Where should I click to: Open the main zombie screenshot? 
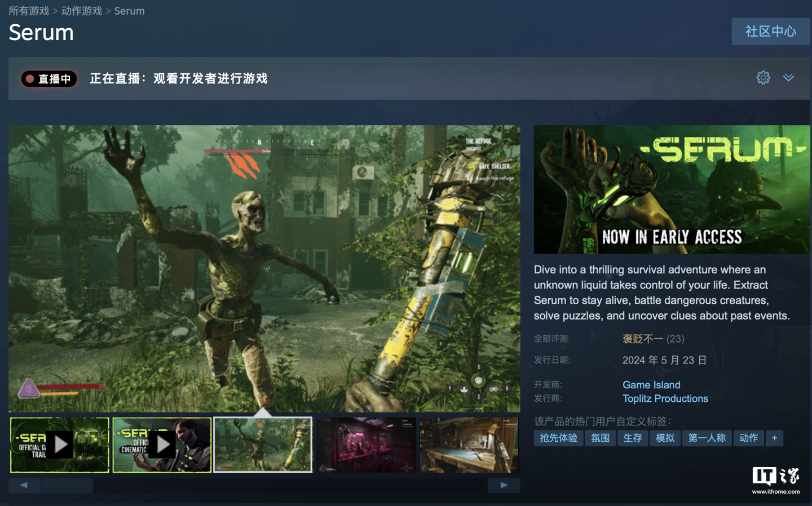click(264, 268)
